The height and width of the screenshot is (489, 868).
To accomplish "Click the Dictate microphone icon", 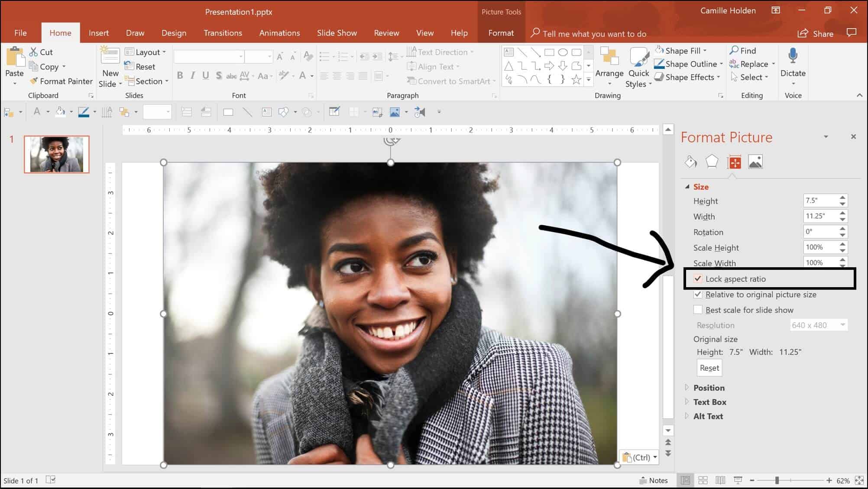I will click(793, 56).
